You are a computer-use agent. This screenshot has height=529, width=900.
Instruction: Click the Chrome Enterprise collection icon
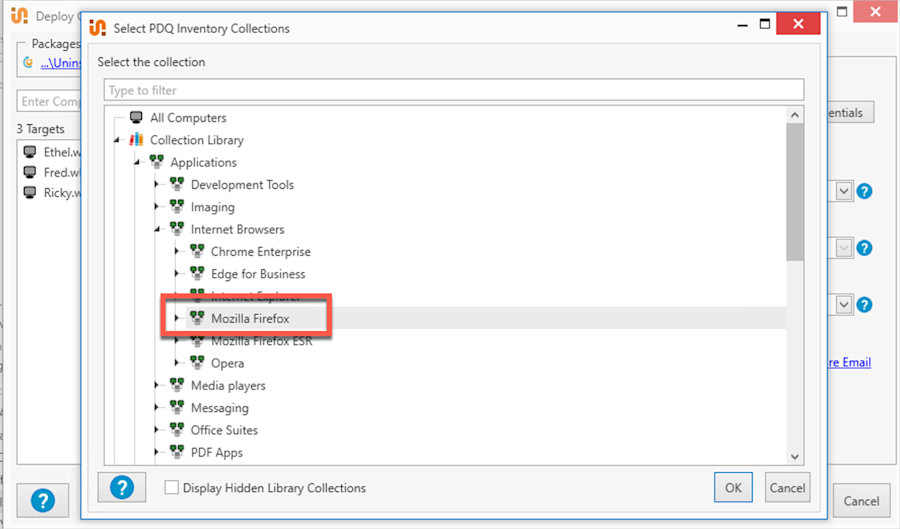click(197, 251)
